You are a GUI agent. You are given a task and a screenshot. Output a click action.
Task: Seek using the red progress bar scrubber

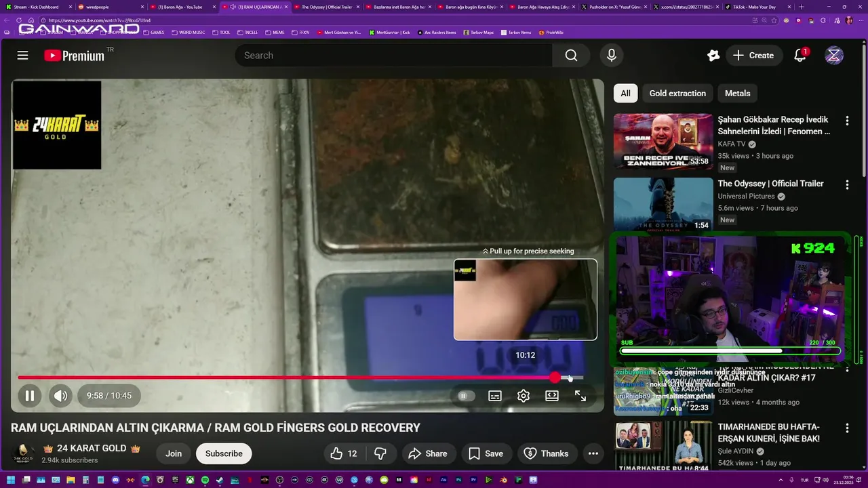click(555, 378)
